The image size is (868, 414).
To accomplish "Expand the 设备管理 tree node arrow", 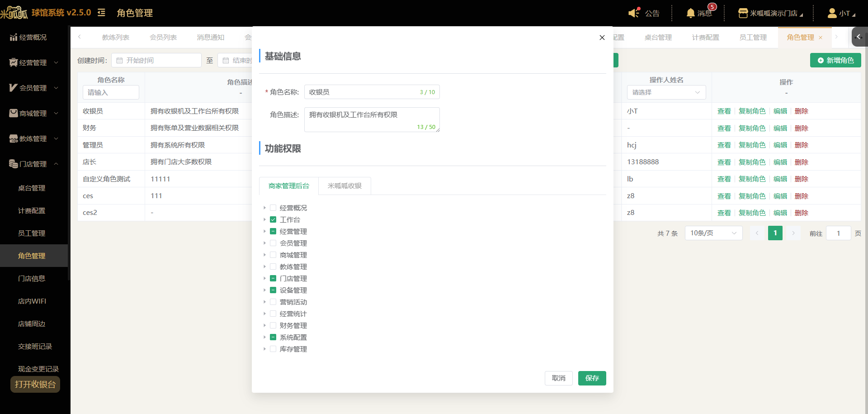I will coord(264,290).
